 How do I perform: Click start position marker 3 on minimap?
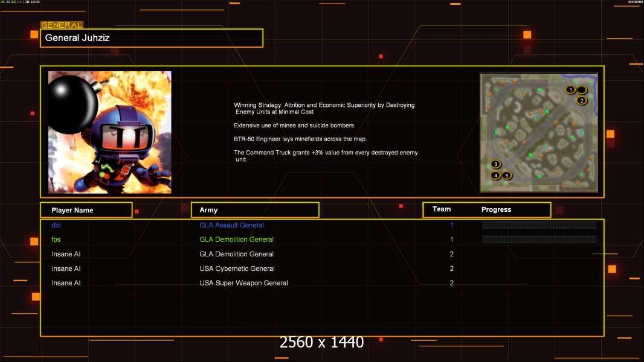496,164
